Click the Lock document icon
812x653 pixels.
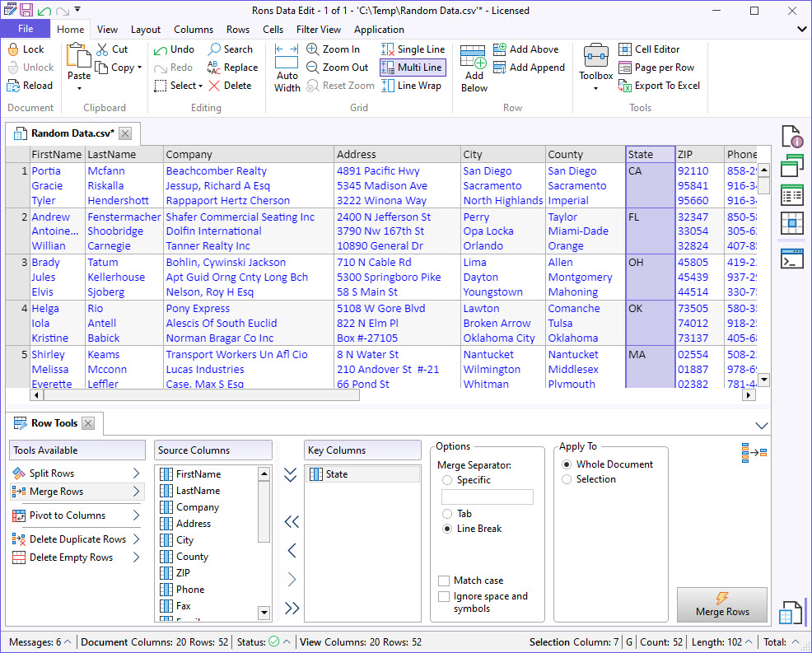click(x=14, y=49)
